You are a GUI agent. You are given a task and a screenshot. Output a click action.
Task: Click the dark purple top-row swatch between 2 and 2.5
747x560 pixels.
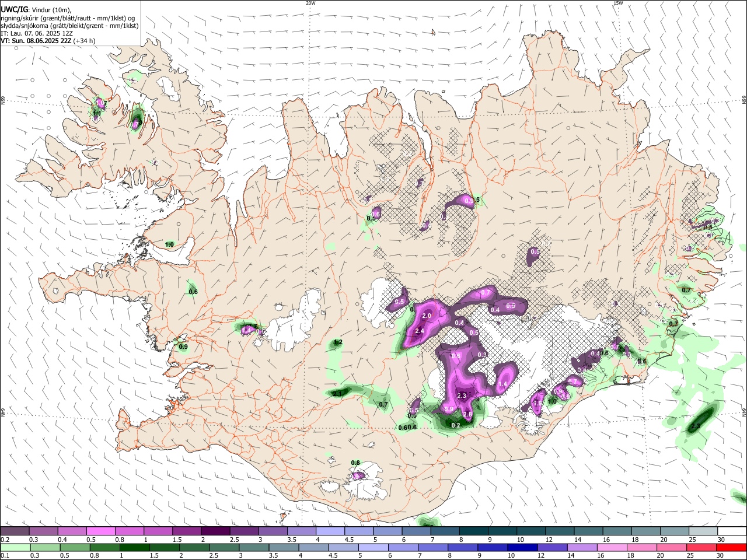(x=215, y=531)
